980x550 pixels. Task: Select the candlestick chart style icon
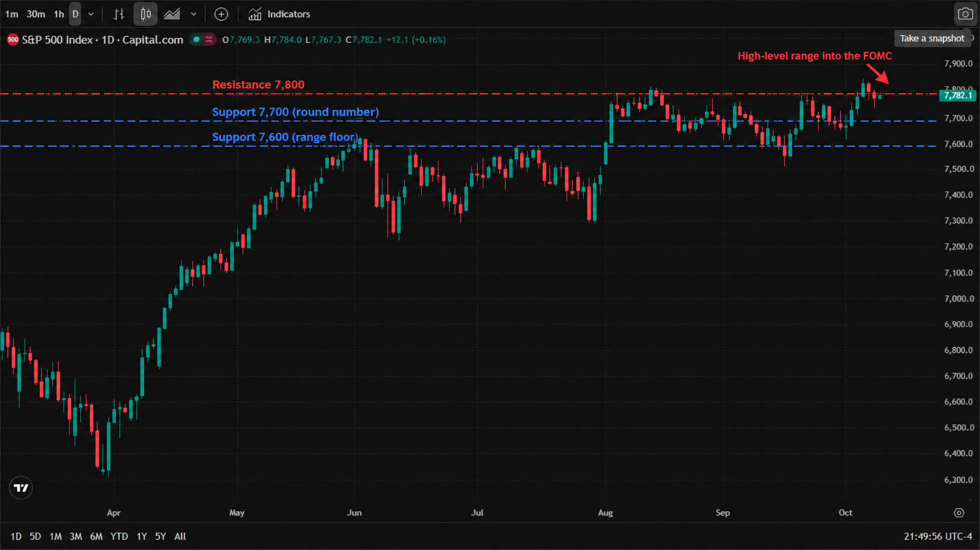tap(145, 14)
